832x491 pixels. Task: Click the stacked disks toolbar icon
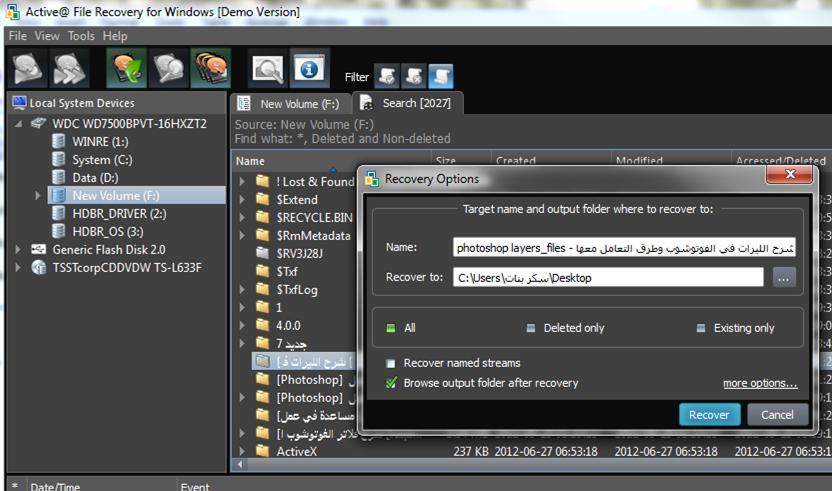210,68
